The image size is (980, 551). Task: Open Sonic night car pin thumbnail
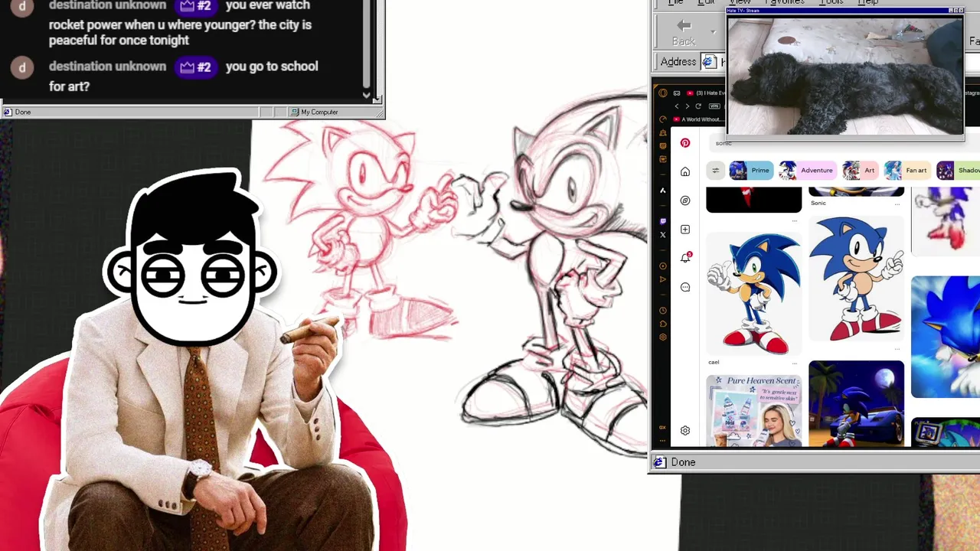(x=856, y=403)
